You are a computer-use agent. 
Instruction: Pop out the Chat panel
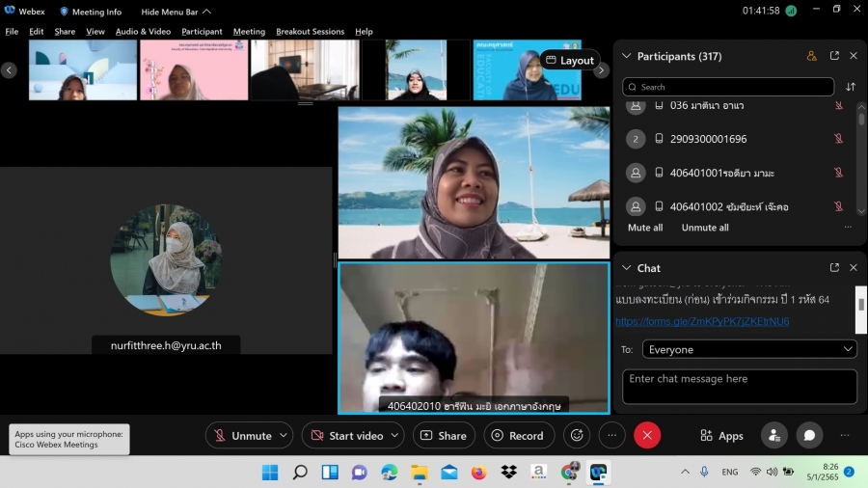click(834, 267)
